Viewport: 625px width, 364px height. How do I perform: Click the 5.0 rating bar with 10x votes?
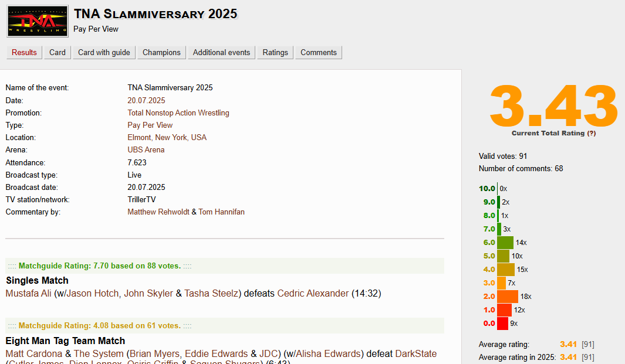pyautogui.click(x=504, y=256)
